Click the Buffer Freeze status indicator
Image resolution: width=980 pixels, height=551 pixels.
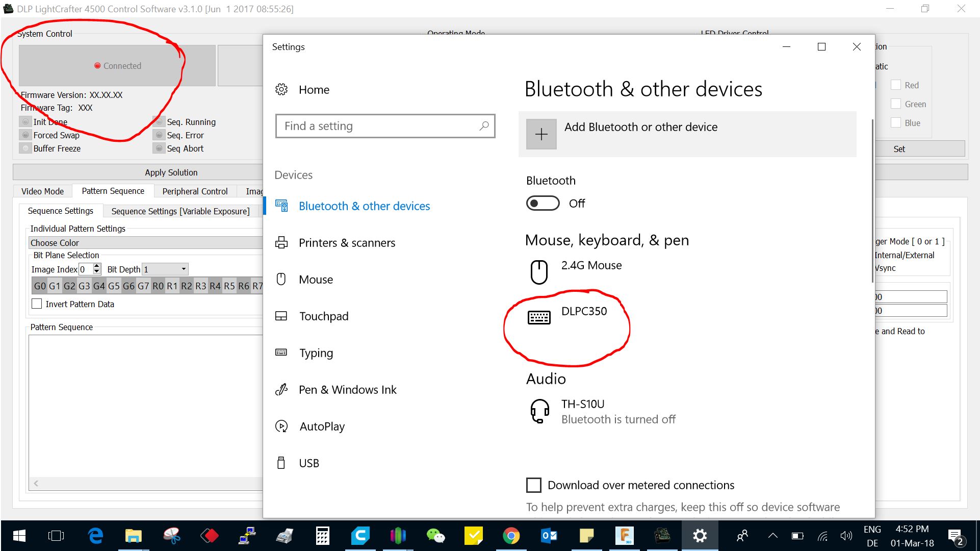25,148
